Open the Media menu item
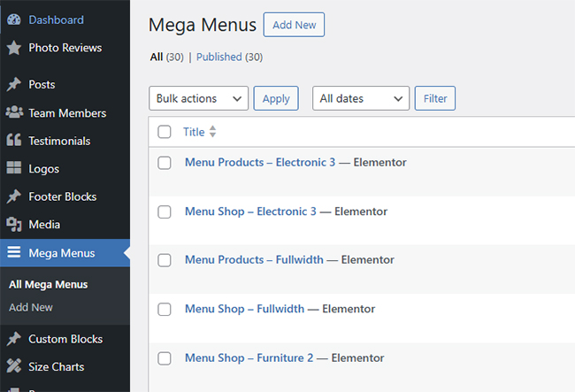 point(44,225)
